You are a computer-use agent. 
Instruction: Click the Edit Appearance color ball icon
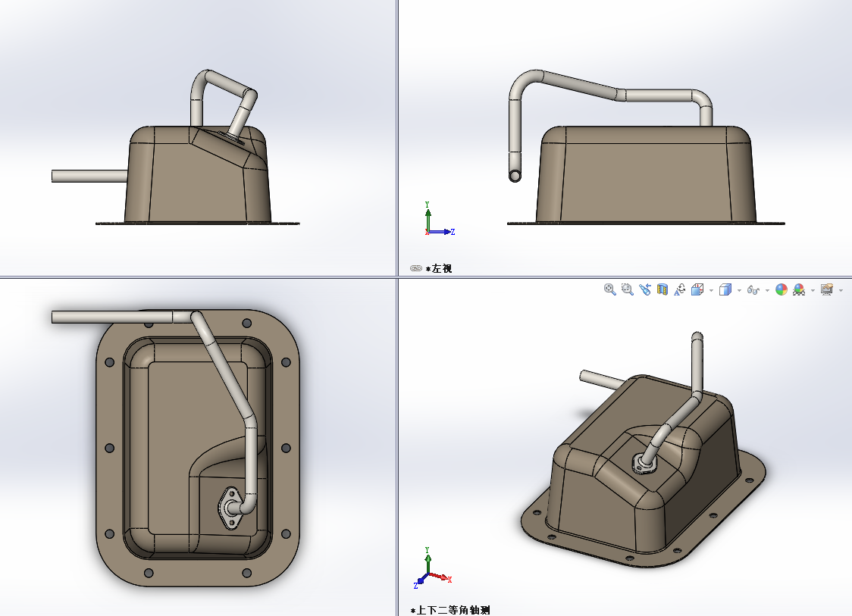pos(782,289)
